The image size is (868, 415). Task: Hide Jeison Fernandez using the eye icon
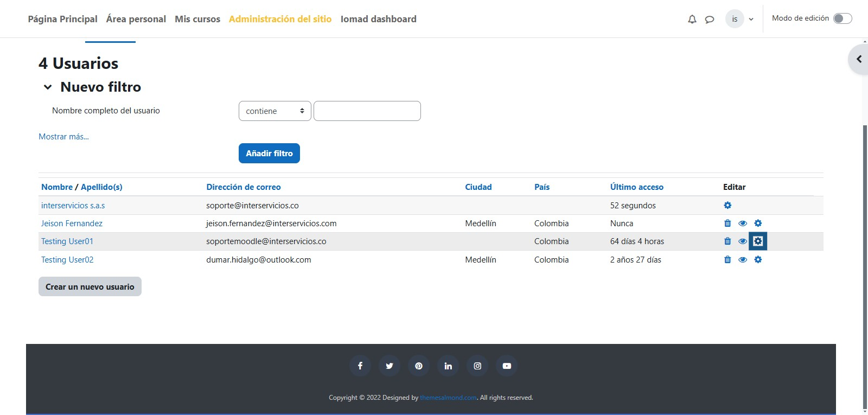[x=743, y=224]
